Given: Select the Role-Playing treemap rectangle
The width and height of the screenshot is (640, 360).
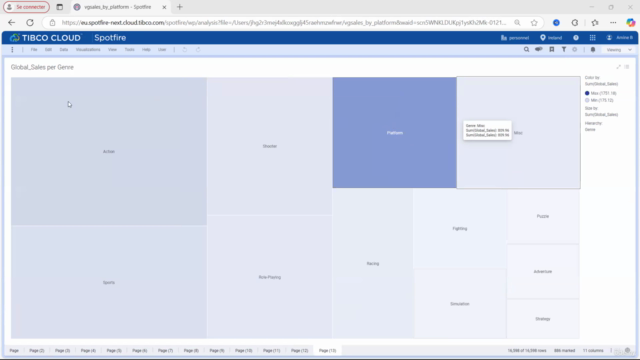Looking at the screenshot, I should 269,277.
